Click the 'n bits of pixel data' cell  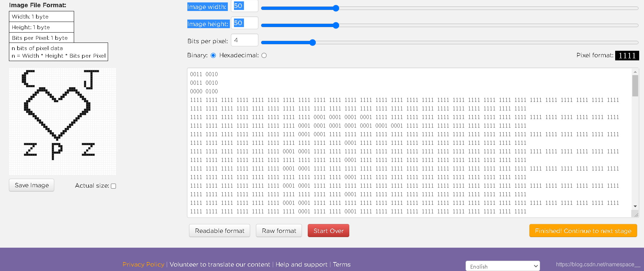tap(59, 52)
